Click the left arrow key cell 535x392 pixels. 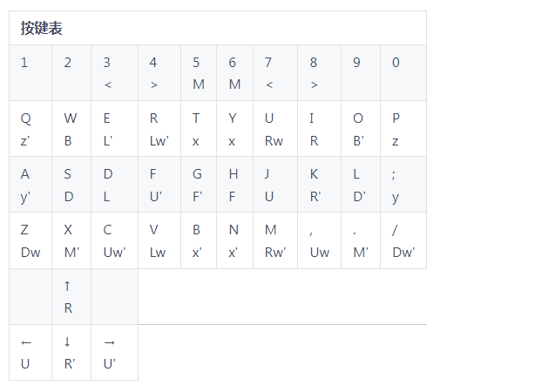coord(30,353)
